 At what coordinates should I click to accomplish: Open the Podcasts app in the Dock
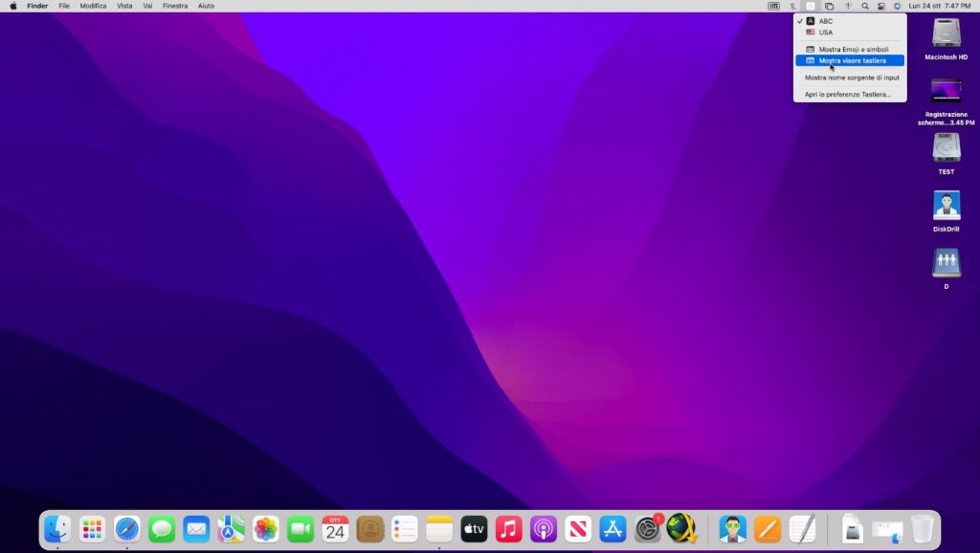click(544, 528)
